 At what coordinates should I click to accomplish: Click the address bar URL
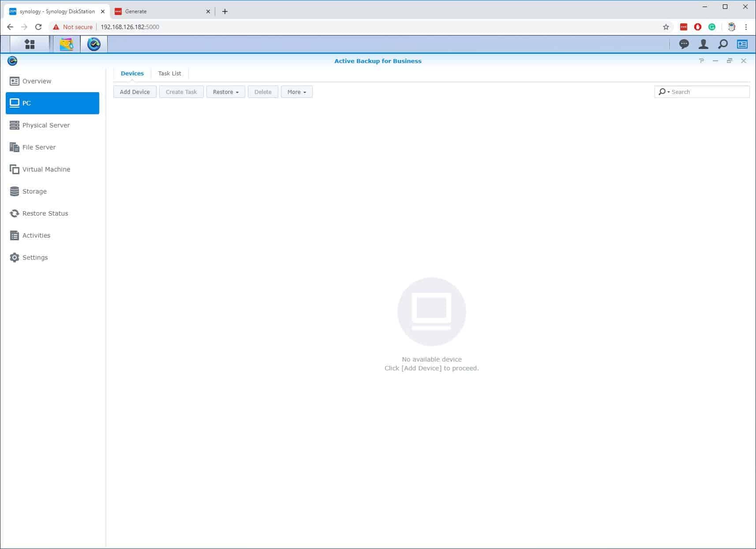point(130,27)
